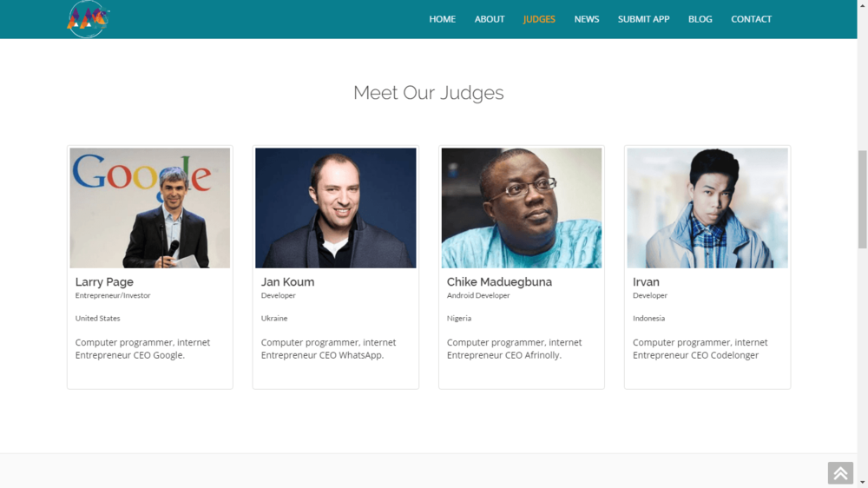Click the scrollbar down arrow
Screen dimensions: 868x488
point(863,484)
